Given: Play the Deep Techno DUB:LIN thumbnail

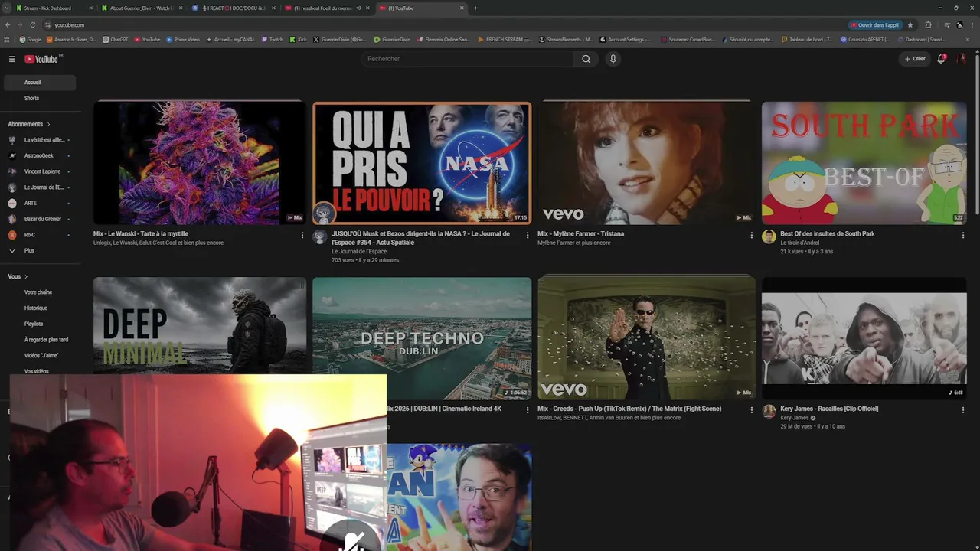Looking at the screenshot, I should [x=422, y=338].
